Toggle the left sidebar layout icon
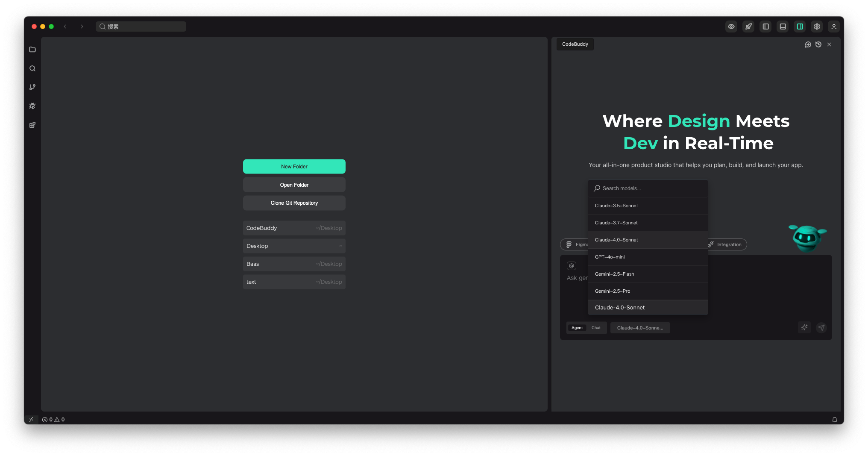The image size is (868, 456). point(765,26)
